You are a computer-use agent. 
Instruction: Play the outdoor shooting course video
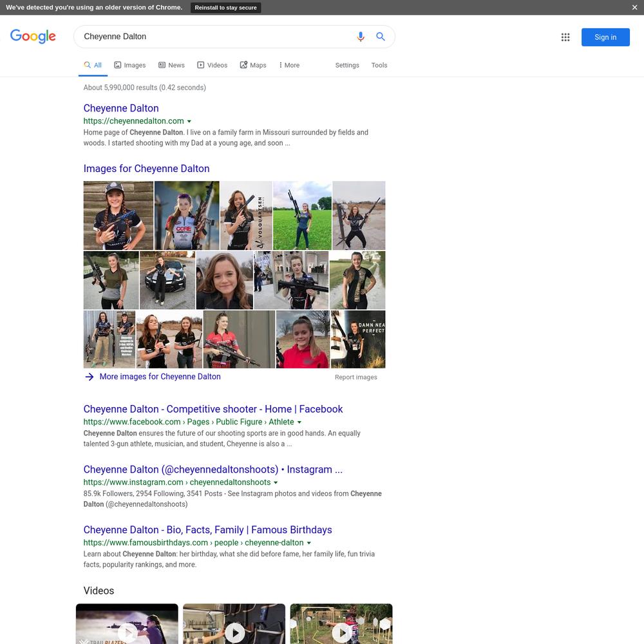[x=341, y=624]
